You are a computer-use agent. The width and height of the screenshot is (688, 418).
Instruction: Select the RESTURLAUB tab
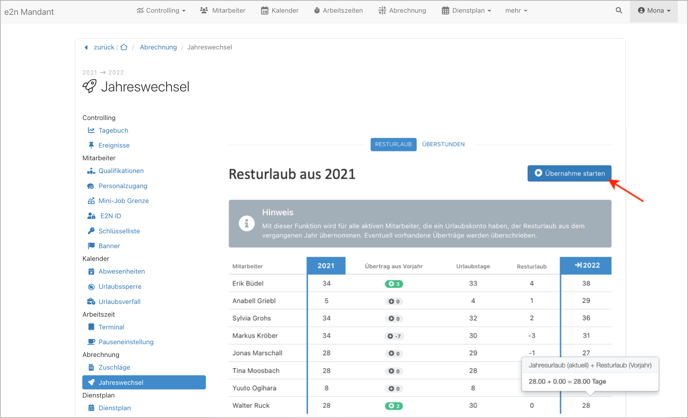[x=393, y=144]
